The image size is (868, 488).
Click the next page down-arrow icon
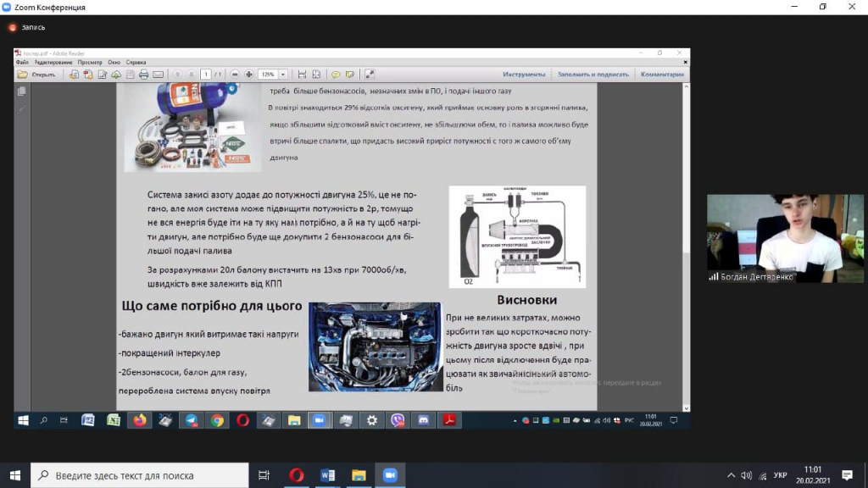point(191,75)
